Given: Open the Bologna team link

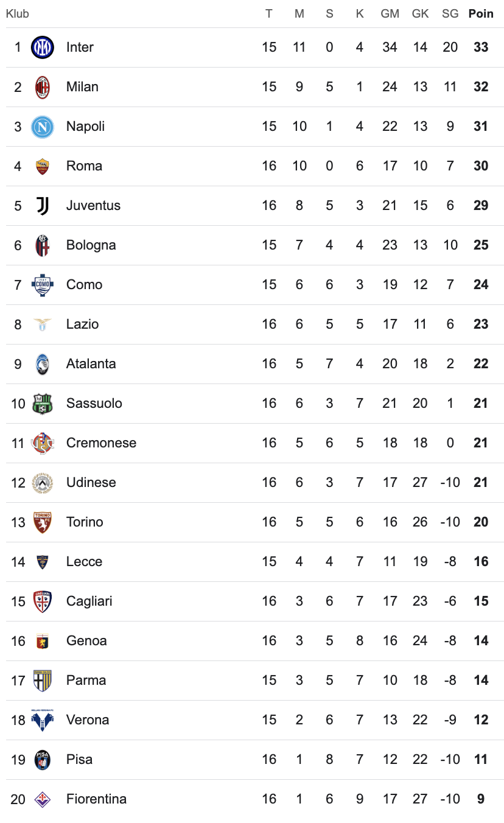Looking at the screenshot, I should (x=91, y=245).
